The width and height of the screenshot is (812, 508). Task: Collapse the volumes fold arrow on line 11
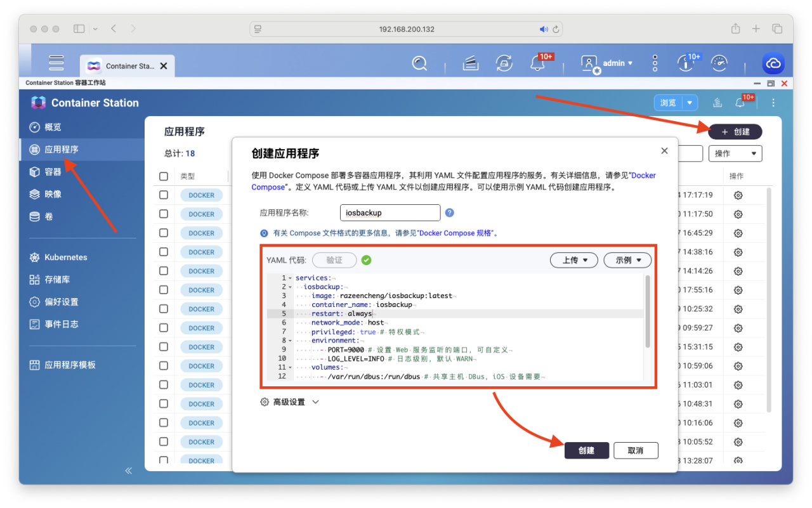tap(290, 367)
